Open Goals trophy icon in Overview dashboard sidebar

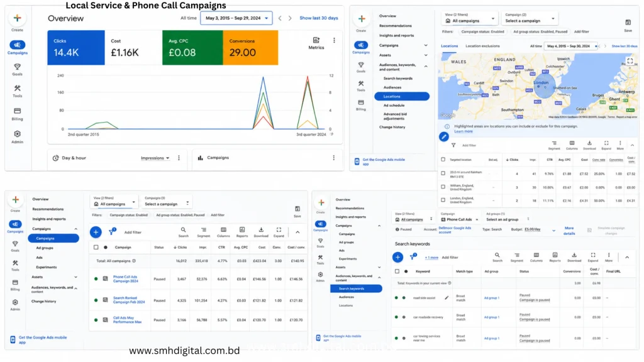pos(17,67)
